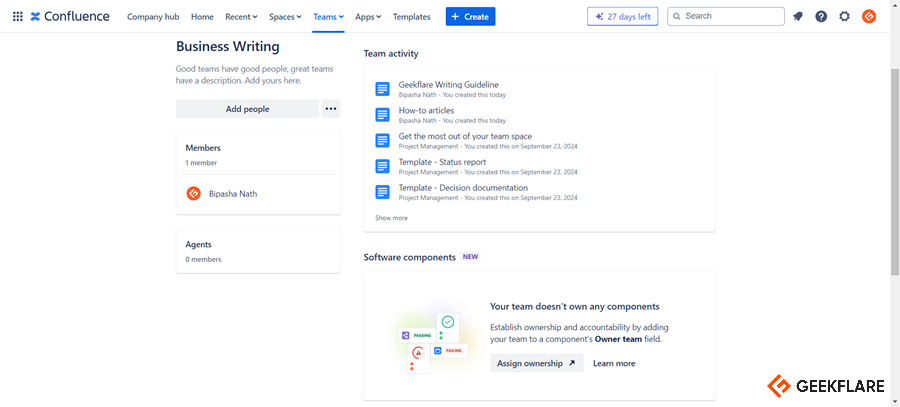
Task: Click the Members card heading
Action: point(203,148)
